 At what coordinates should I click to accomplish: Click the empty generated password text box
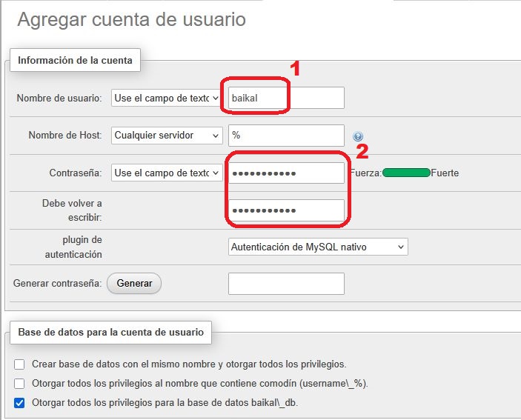285,284
